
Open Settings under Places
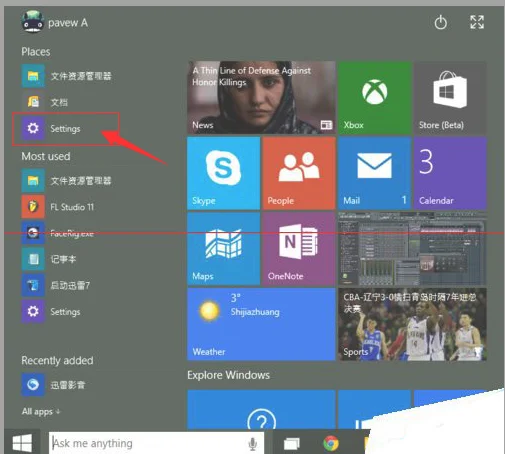[51, 128]
